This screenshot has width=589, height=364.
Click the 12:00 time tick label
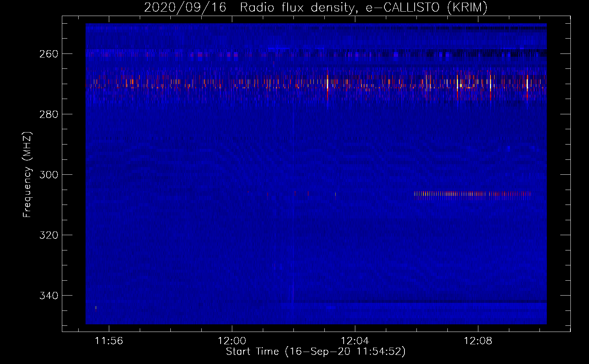[232, 341]
